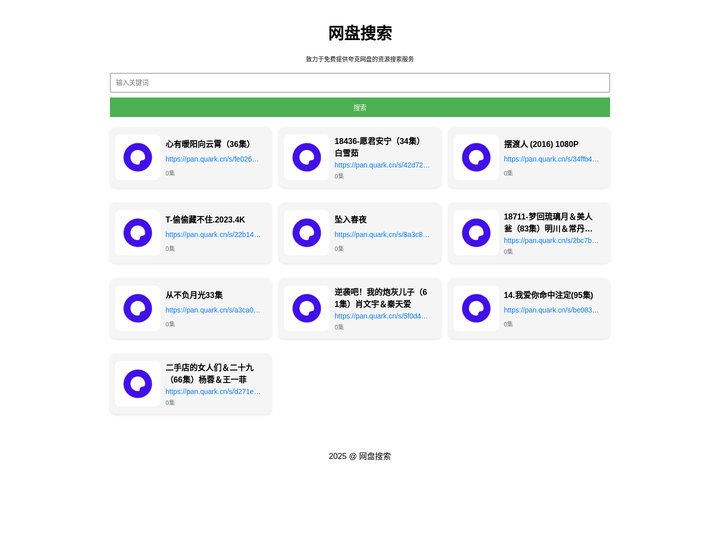This screenshot has width=720, height=540.
Task: Open quark link ending fe026
Action: point(212,159)
